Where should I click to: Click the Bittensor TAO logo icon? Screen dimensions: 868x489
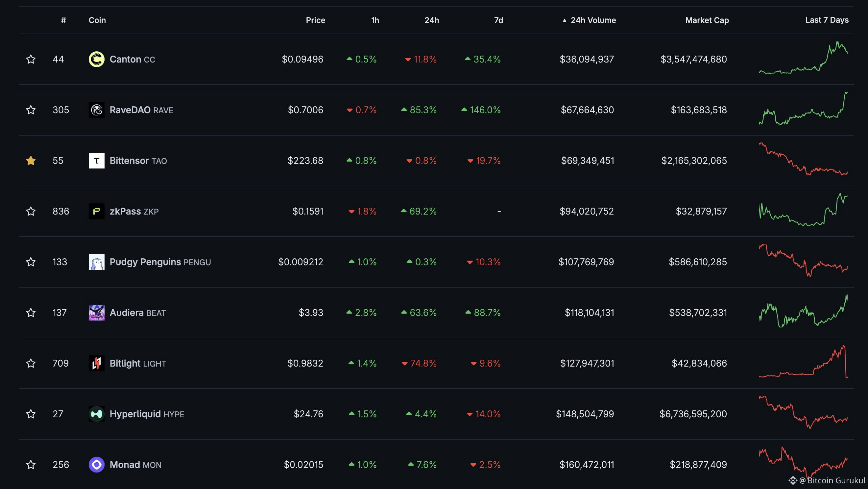point(96,161)
